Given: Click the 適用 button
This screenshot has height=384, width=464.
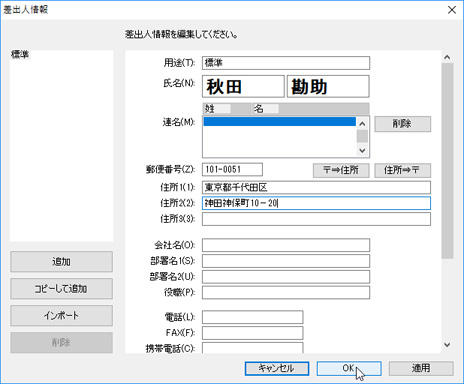Looking at the screenshot, I should click(x=421, y=368).
